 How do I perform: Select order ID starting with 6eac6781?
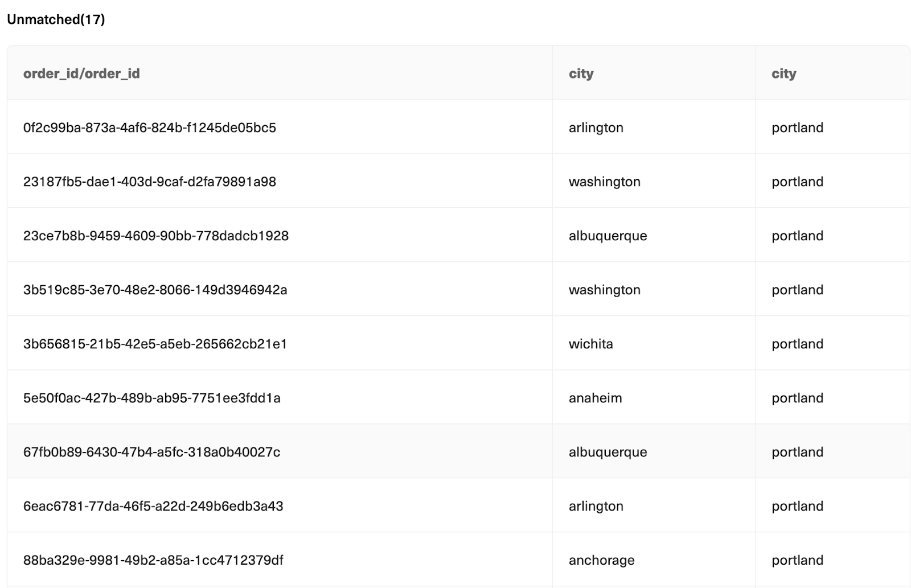tap(153, 506)
